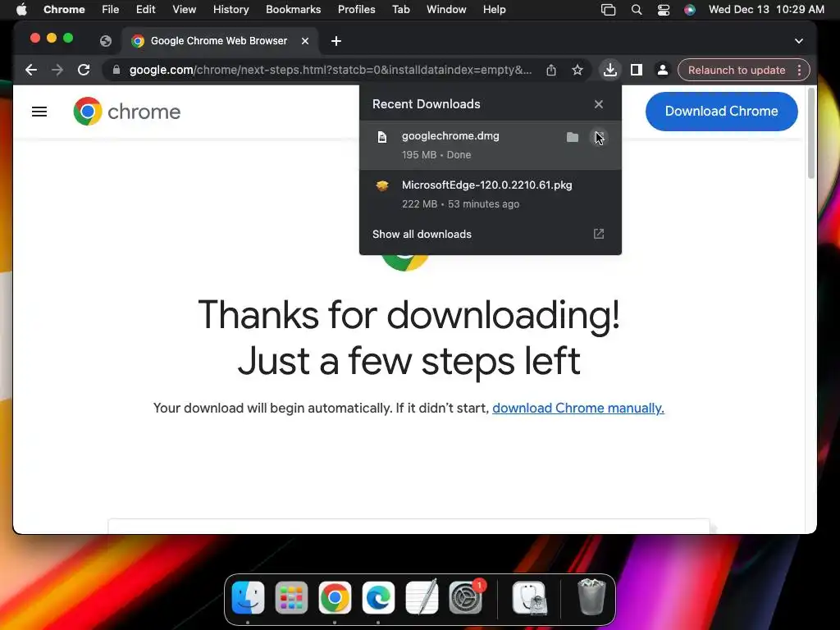Open Microsoft Edge from the dock

pyautogui.click(x=378, y=597)
